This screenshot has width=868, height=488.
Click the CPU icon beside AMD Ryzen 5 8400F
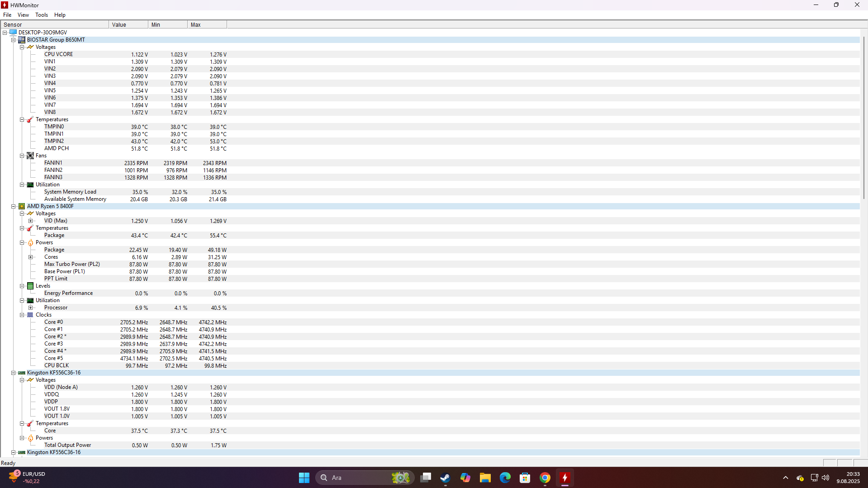(x=22, y=206)
